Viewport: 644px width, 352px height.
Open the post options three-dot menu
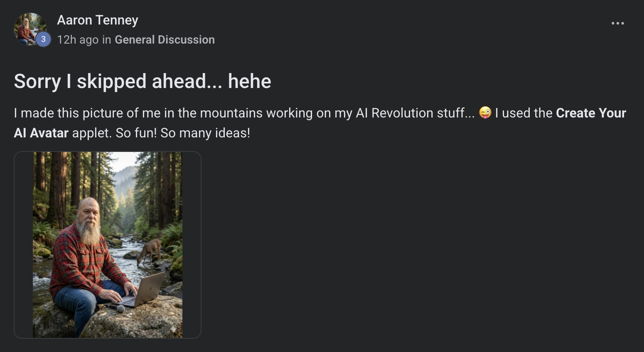click(617, 23)
